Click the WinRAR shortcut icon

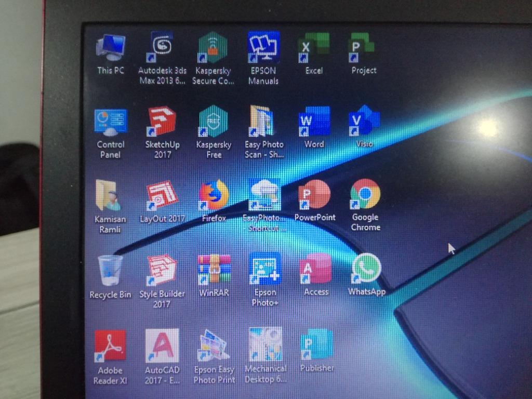[x=214, y=270]
